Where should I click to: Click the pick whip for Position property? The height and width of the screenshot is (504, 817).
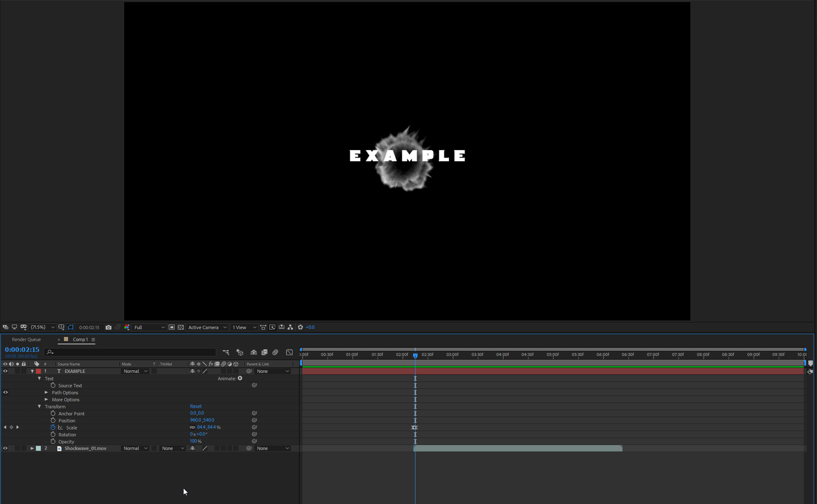[254, 420]
